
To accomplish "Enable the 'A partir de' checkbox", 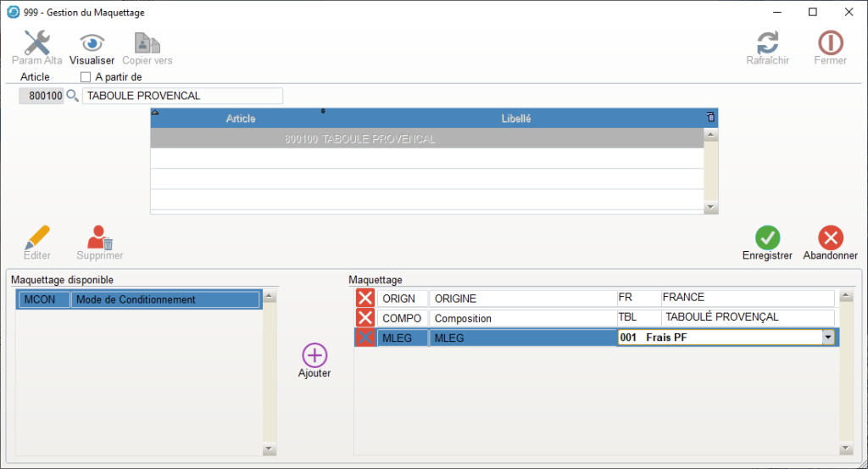I will (85, 77).
